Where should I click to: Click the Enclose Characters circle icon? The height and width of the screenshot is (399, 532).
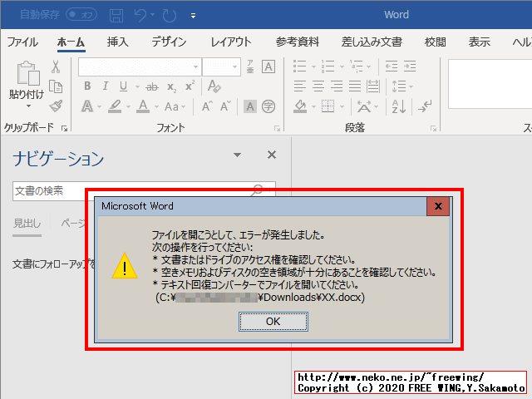268,106
